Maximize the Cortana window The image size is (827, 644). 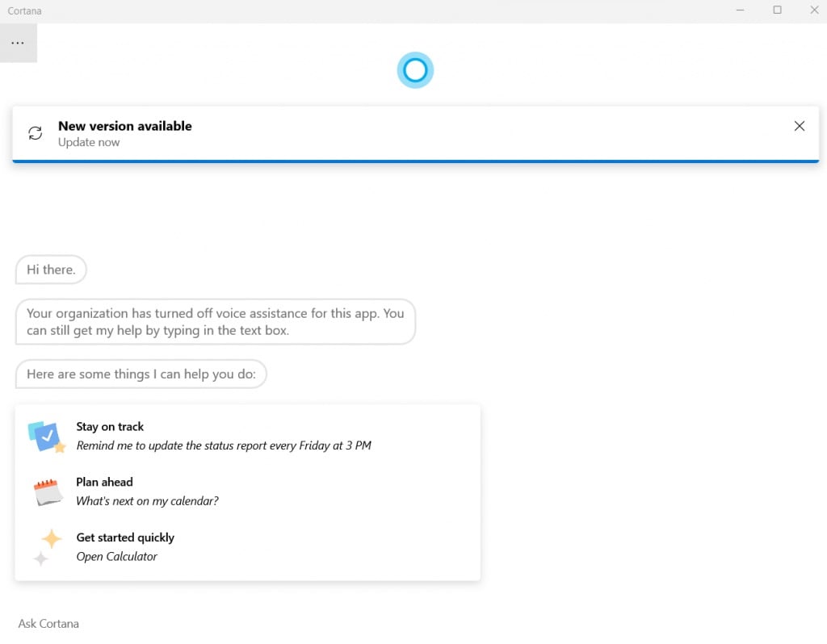[x=777, y=10]
